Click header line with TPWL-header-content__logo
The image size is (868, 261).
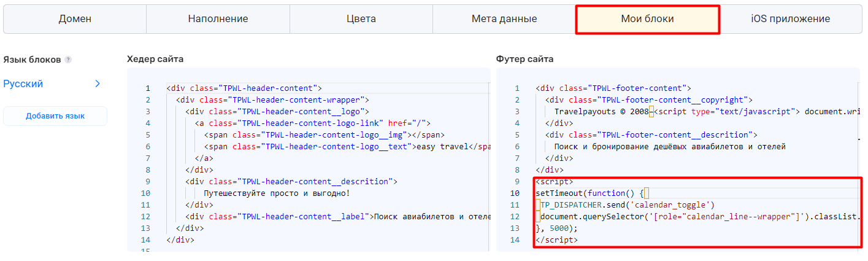(277, 112)
